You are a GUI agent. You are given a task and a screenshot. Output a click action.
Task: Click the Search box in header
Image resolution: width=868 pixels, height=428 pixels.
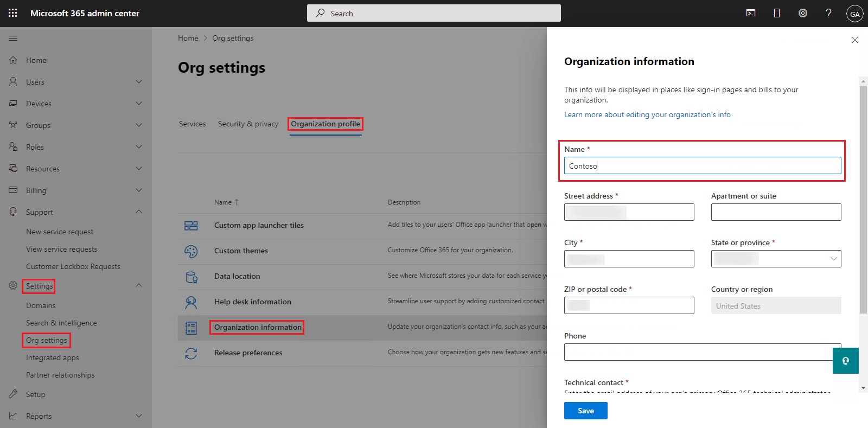(x=434, y=13)
